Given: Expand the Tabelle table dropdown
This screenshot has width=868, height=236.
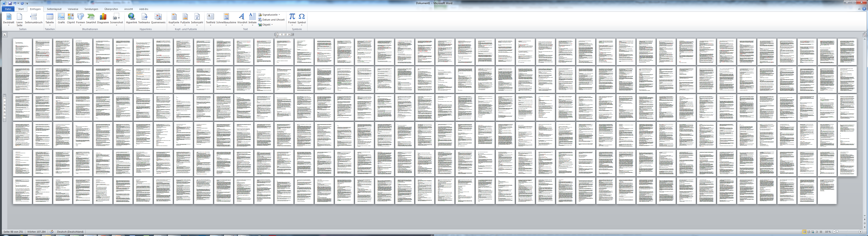Looking at the screenshot, I should [x=50, y=25].
